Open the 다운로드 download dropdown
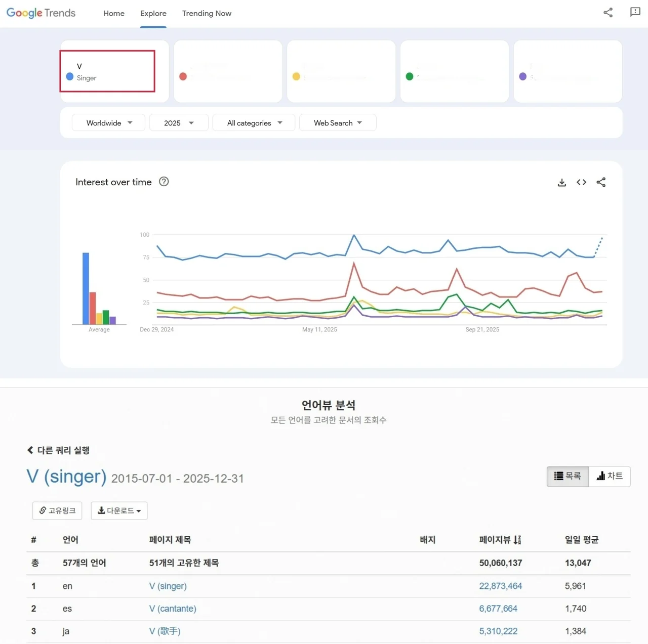Image resolution: width=648 pixels, height=644 pixels. coord(119,510)
